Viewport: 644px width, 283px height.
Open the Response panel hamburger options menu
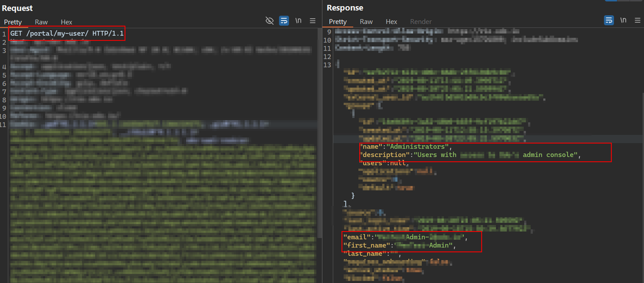[637, 21]
